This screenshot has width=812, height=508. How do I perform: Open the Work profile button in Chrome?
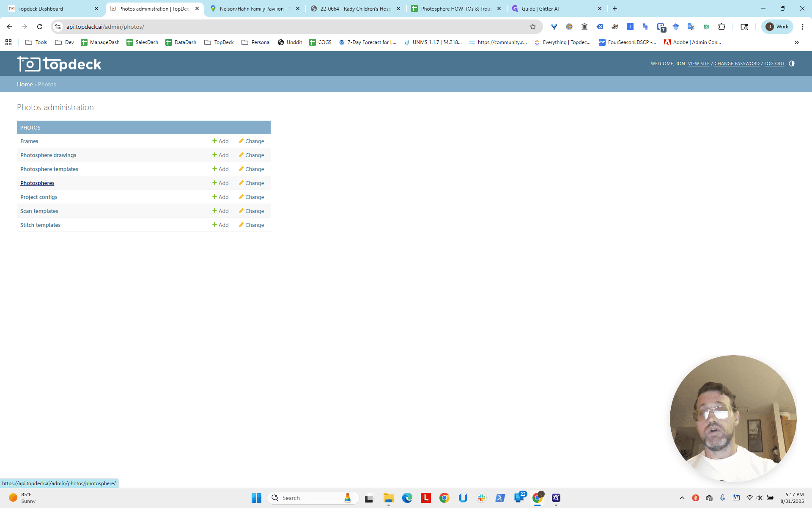click(x=777, y=27)
